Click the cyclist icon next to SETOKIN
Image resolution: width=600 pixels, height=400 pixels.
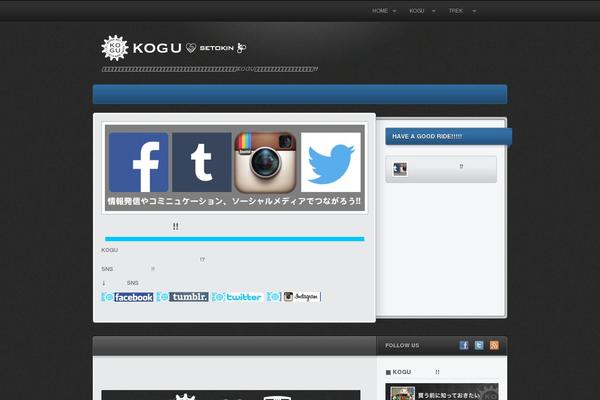241,48
